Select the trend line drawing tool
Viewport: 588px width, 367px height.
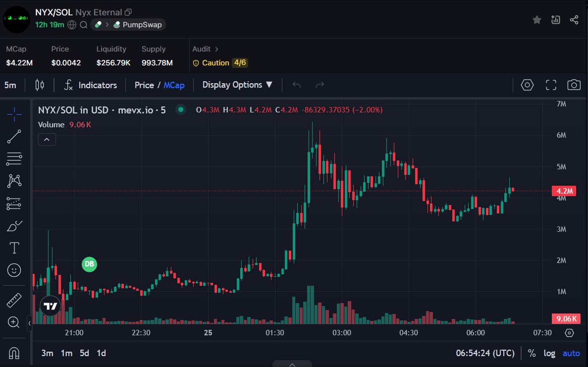14,137
